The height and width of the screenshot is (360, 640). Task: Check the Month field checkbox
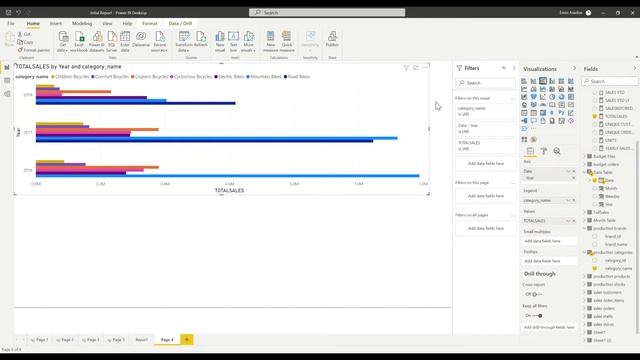595,188
